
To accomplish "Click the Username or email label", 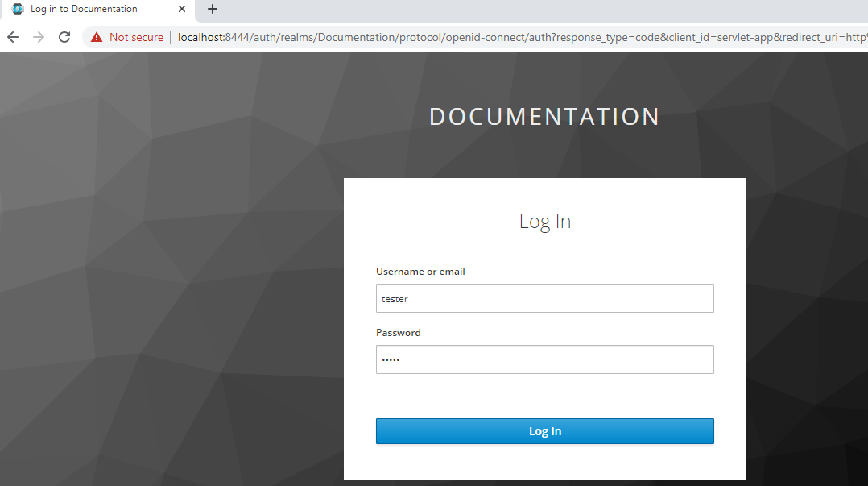I will (420, 272).
